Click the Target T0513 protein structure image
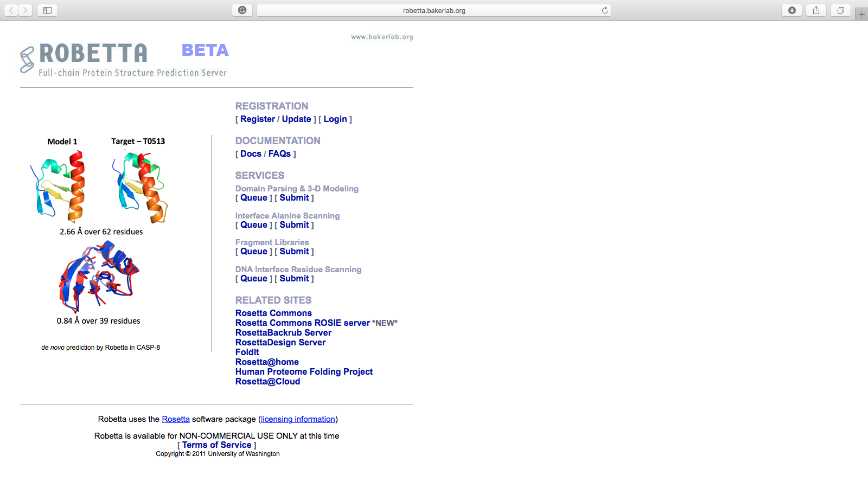Image resolution: width=868 pixels, height=488 pixels. (x=141, y=187)
